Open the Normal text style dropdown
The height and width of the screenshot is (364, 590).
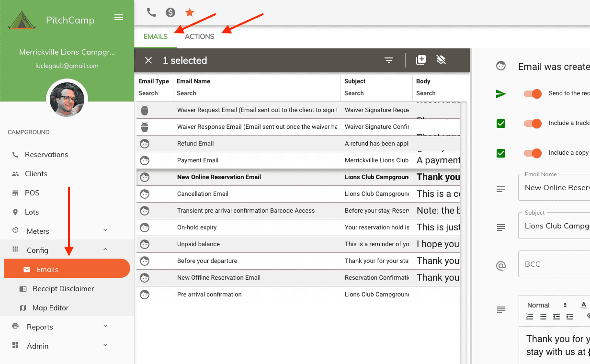546,305
